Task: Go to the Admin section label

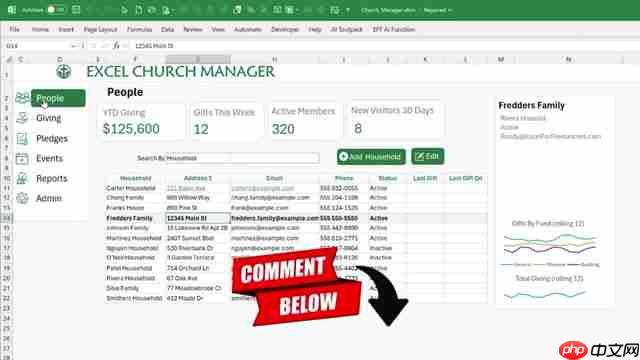Action: click(49, 198)
